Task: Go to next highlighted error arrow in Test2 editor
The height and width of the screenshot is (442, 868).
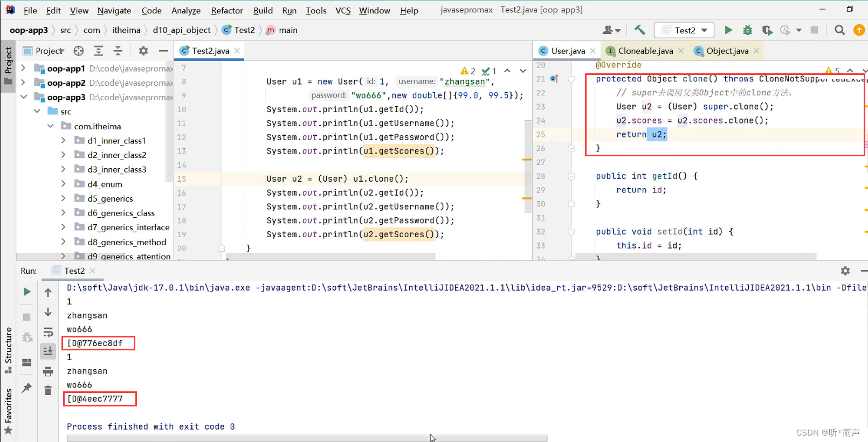Action: coord(522,71)
